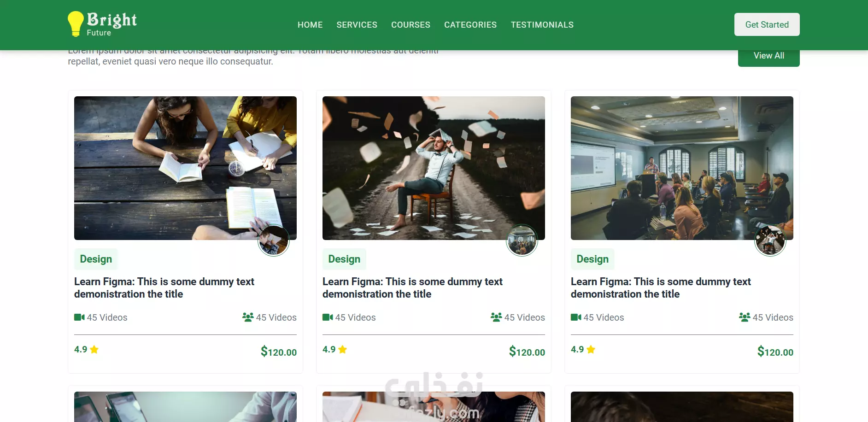
Task: Open instructor avatar on classroom-lecture course card
Action: coord(770,240)
